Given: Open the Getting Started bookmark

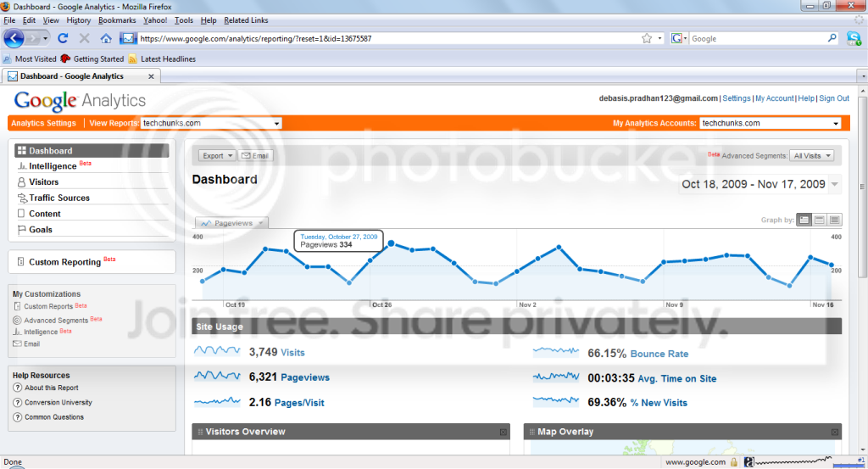Looking at the screenshot, I should [92, 59].
